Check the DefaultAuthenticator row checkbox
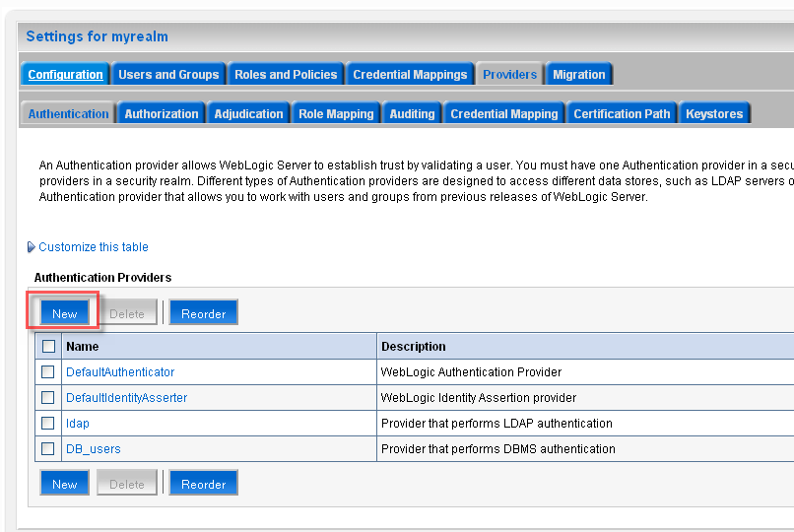 click(47, 372)
